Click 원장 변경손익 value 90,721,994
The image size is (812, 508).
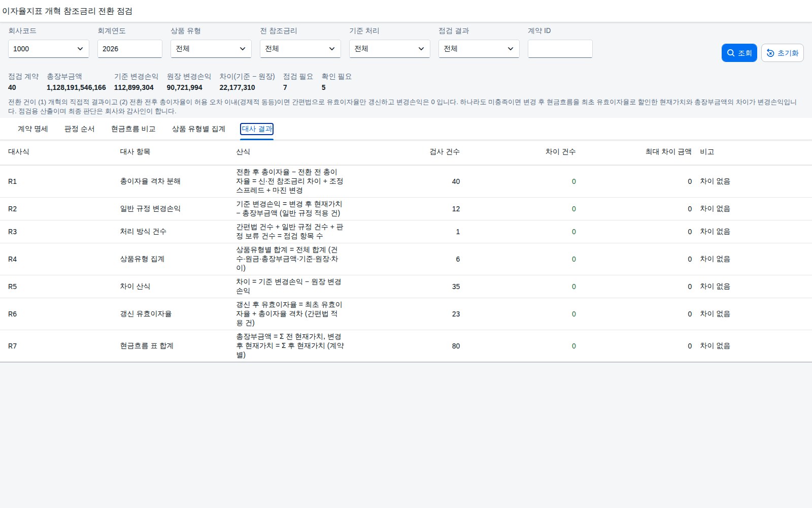click(185, 87)
